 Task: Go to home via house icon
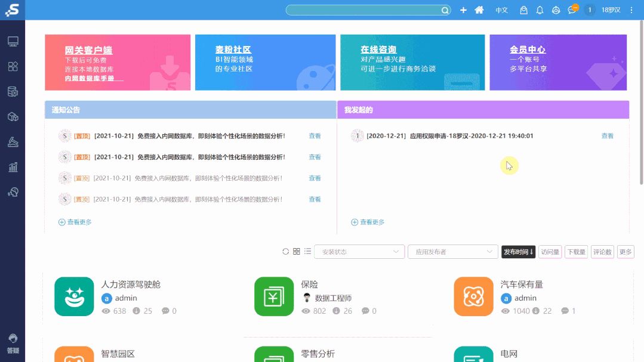[x=479, y=10]
